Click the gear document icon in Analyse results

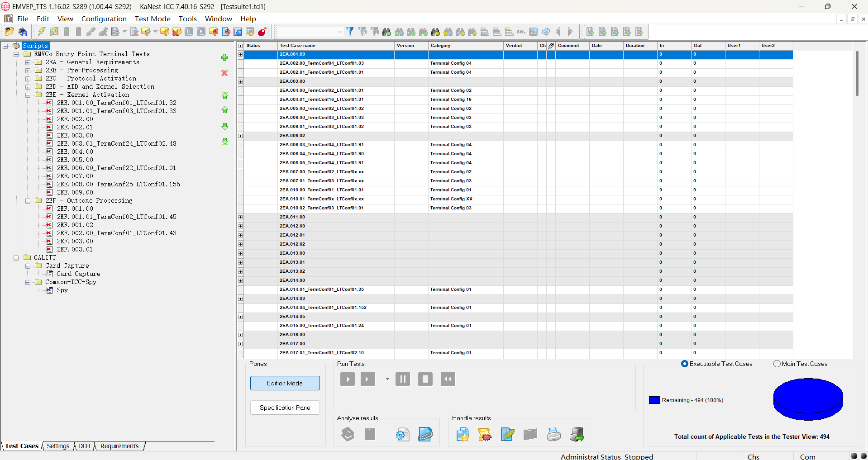[402, 435]
